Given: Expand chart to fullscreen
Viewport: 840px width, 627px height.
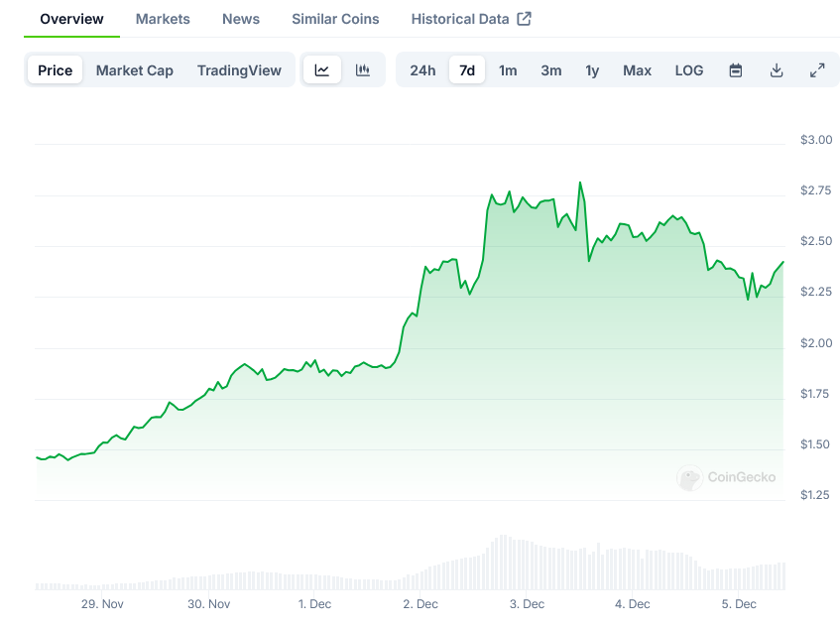Looking at the screenshot, I should pyautogui.click(x=817, y=70).
